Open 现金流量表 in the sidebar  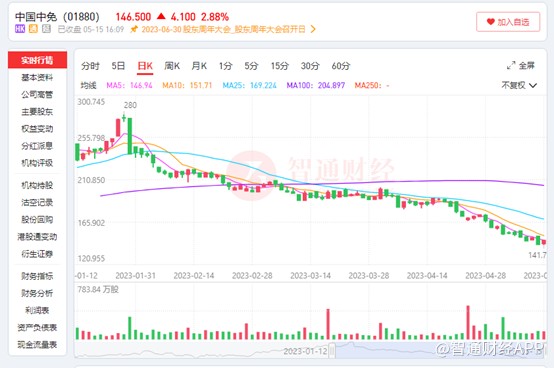pos(37,344)
